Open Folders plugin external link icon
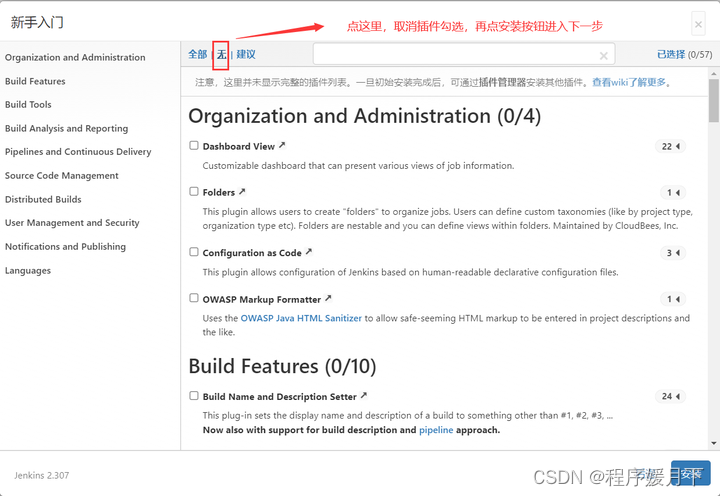 [x=242, y=192]
